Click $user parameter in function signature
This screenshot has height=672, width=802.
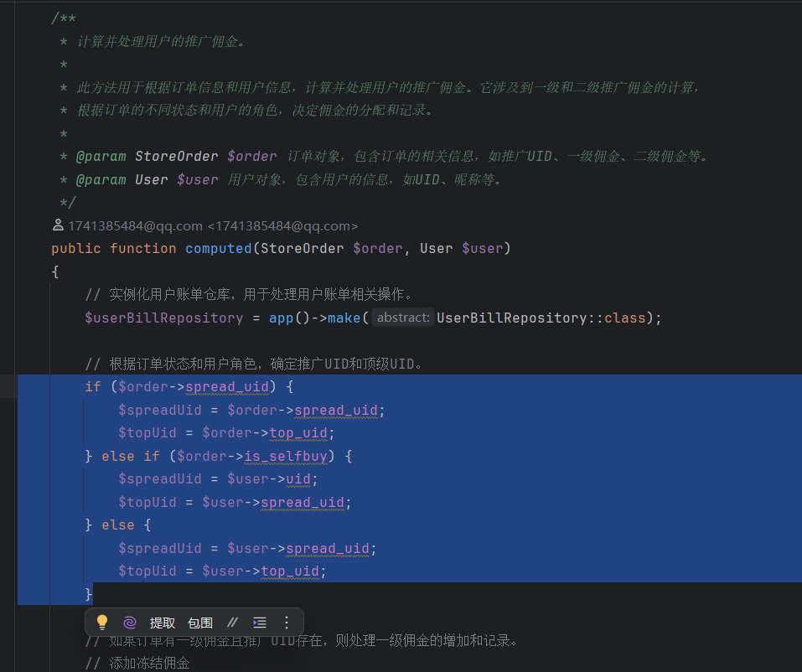pyautogui.click(x=483, y=249)
